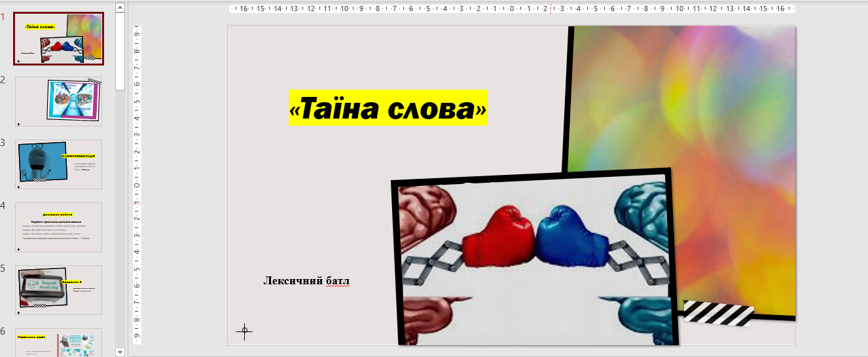
Task: Click scroll up arrow in slide panel
Action: (x=120, y=7)
